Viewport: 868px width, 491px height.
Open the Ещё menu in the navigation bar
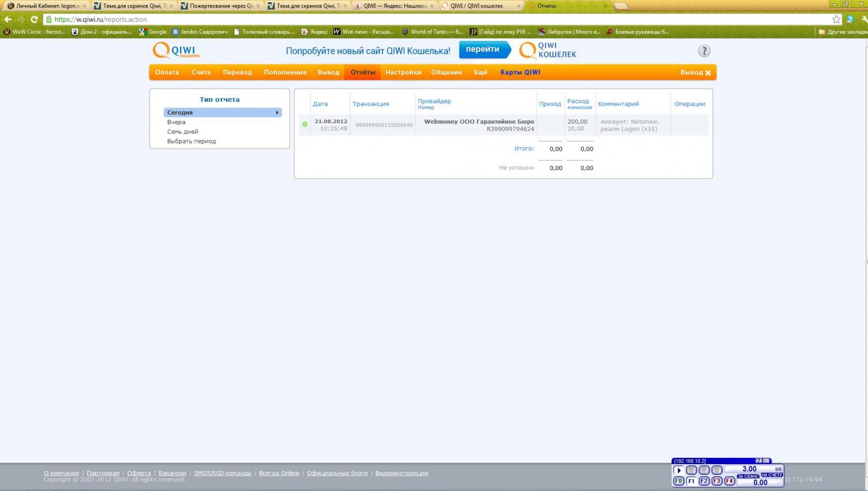[x=480, y=72]
